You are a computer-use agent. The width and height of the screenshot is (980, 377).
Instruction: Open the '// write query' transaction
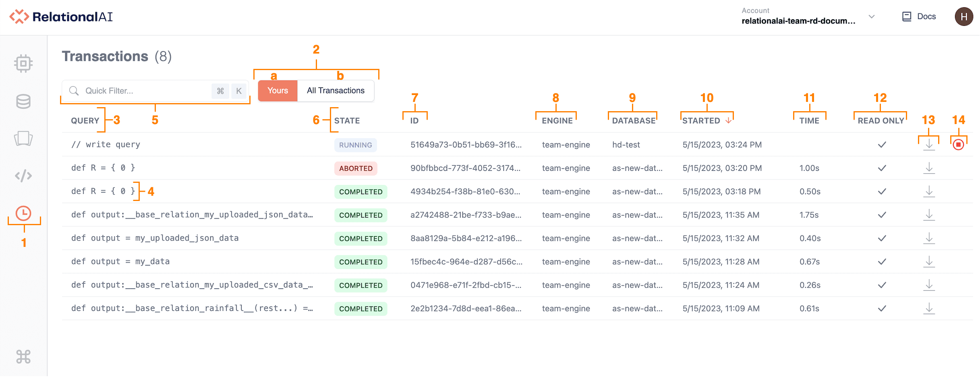[x=106, y=145]
